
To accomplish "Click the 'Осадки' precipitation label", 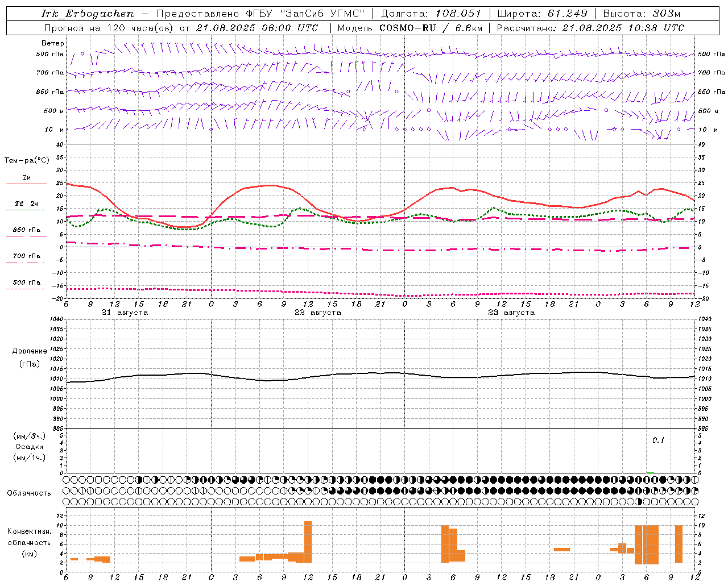I will coord(30,447).
